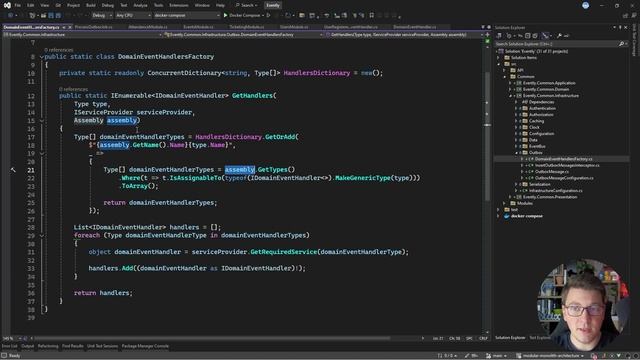Click Start Without Debugging outline play icon
This screenshot has width=640, height=360.
[x=268, y=16]
